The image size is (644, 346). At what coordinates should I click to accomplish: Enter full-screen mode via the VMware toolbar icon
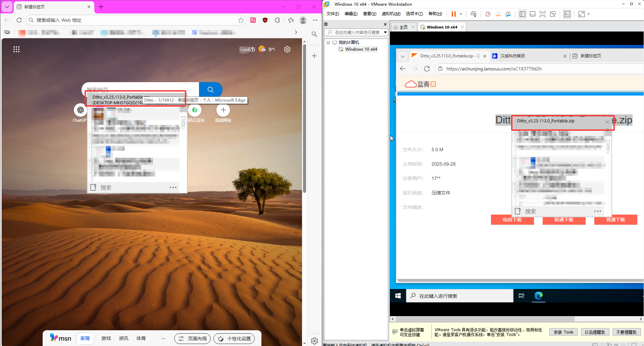[x=543, y=14]
